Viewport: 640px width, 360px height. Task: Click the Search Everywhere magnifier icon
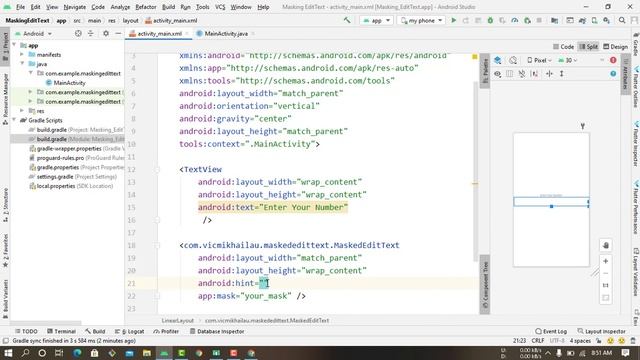click(622, 20)
